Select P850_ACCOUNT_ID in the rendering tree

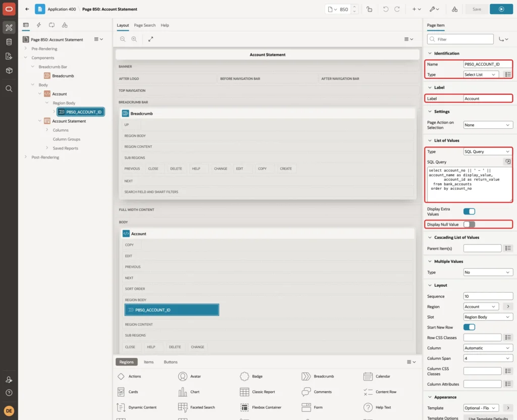(81, 112)
